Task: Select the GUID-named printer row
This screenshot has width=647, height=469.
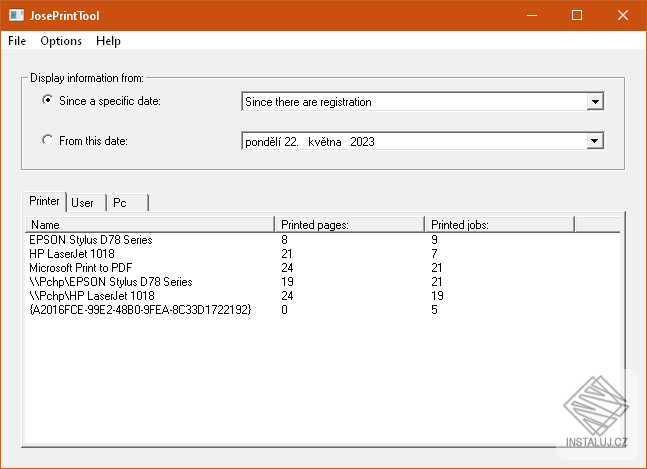Action: tap(140, 310)
